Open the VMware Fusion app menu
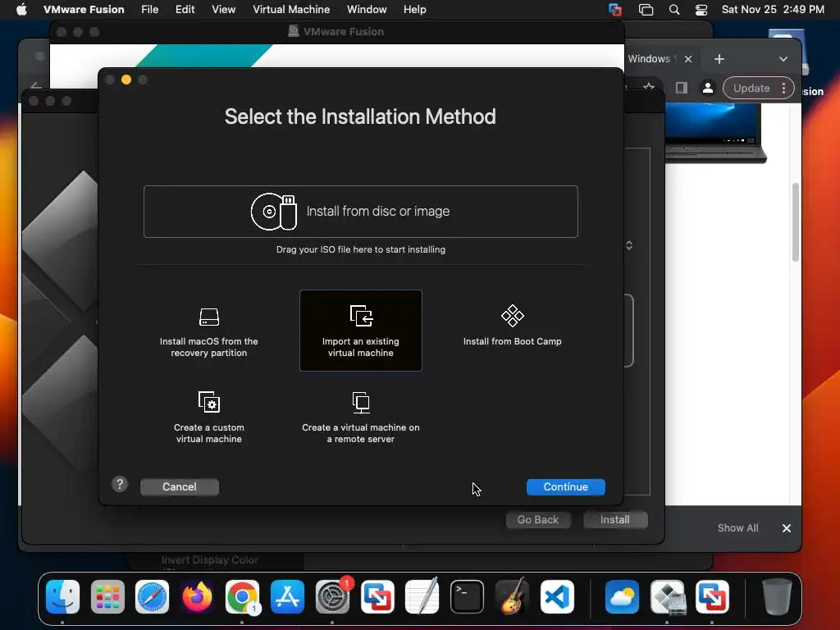This screenshot has height=630, width=840. pyautogui.click(x=84, y=9)
